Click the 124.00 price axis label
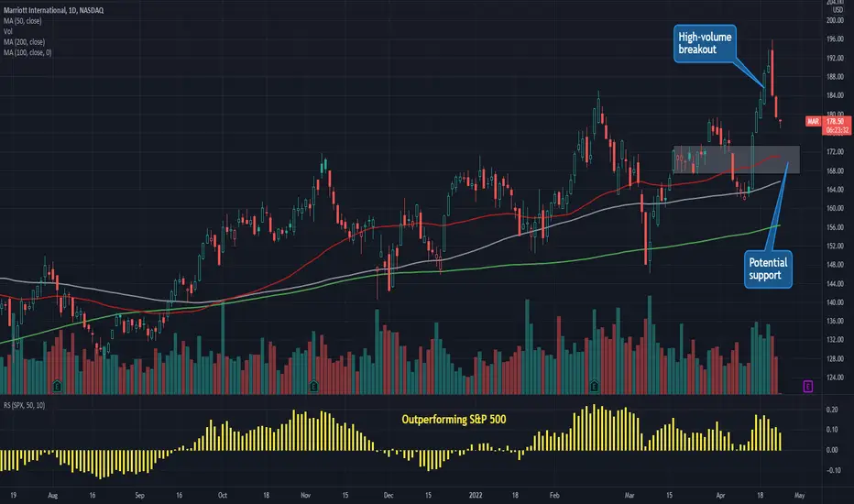 point(835,377)
